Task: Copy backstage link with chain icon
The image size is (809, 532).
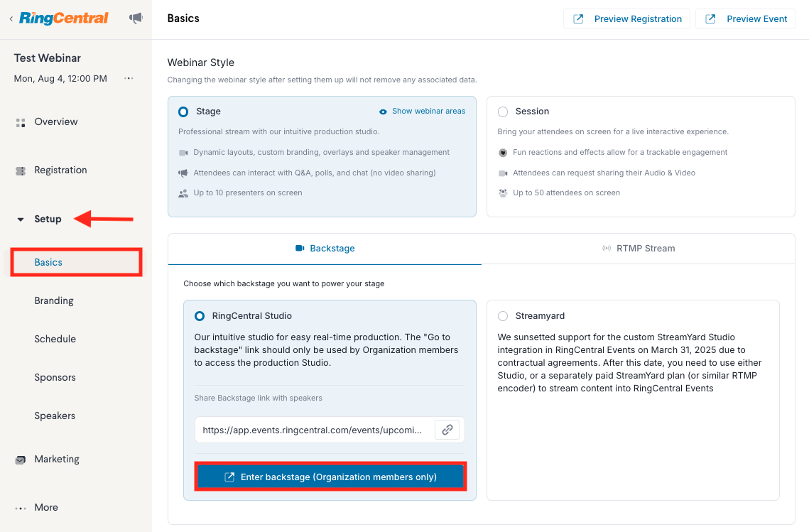Action: (x=447, y=429)
